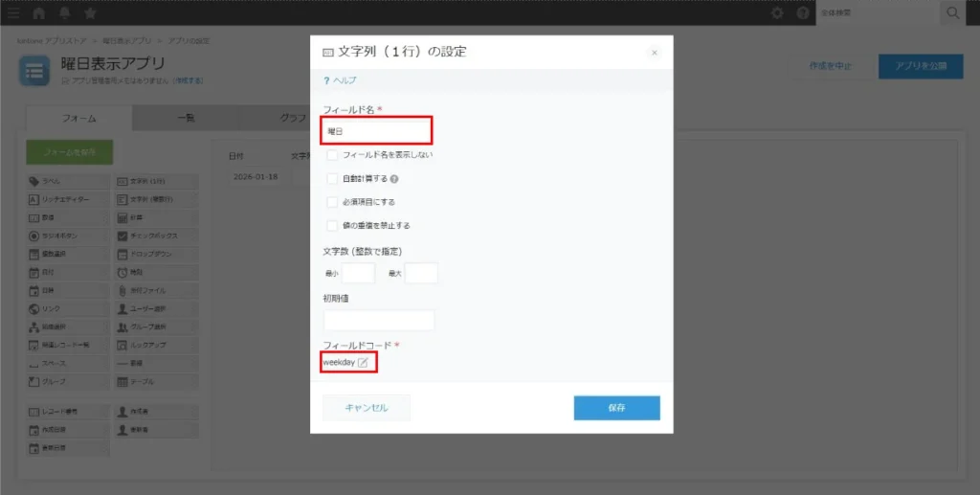This screenshot has height=495, width=980.
Task: Click the 保存 button in dialog
Action: 617,408
